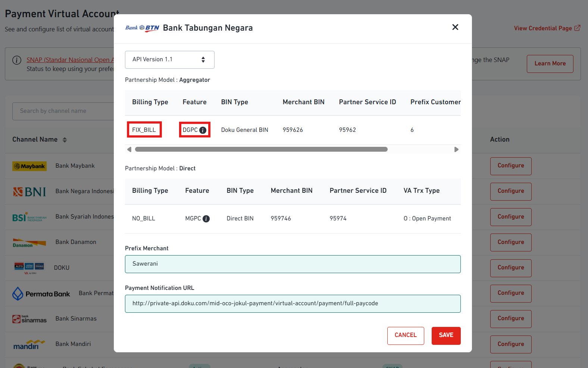Click the SNAP info circle icon
This screenshot has height=368, width=588.
coord(17,60)
